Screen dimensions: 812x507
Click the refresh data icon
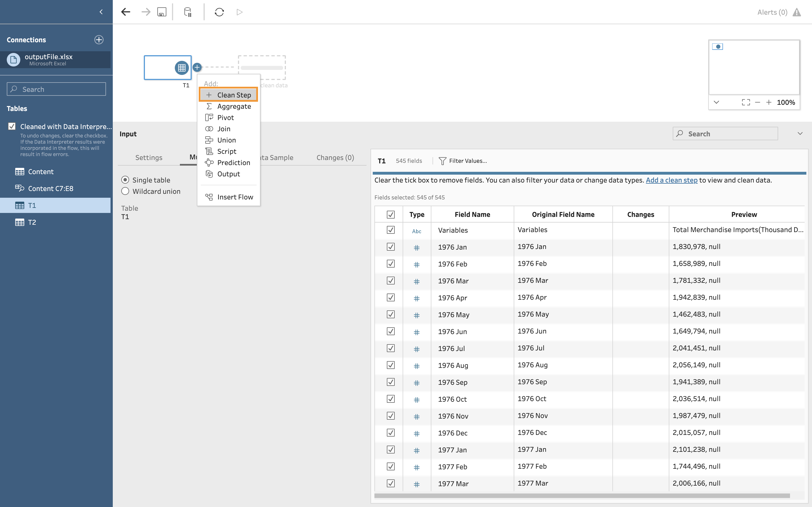click(x=219, y=12)
